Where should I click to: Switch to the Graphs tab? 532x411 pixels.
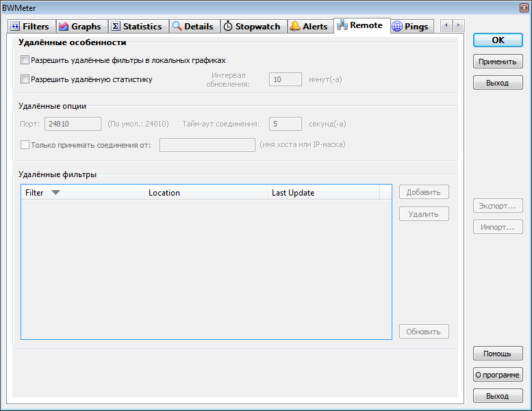click(82, 27)
